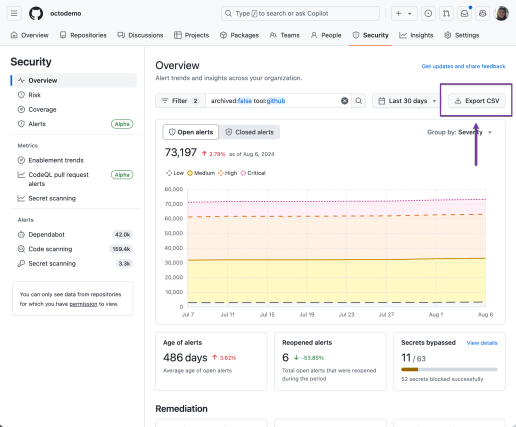This screenshot has height=427, width=516.
Task: Follow the permission link in sidebar note
Action: pyautogui.click(x=83, y=304)
